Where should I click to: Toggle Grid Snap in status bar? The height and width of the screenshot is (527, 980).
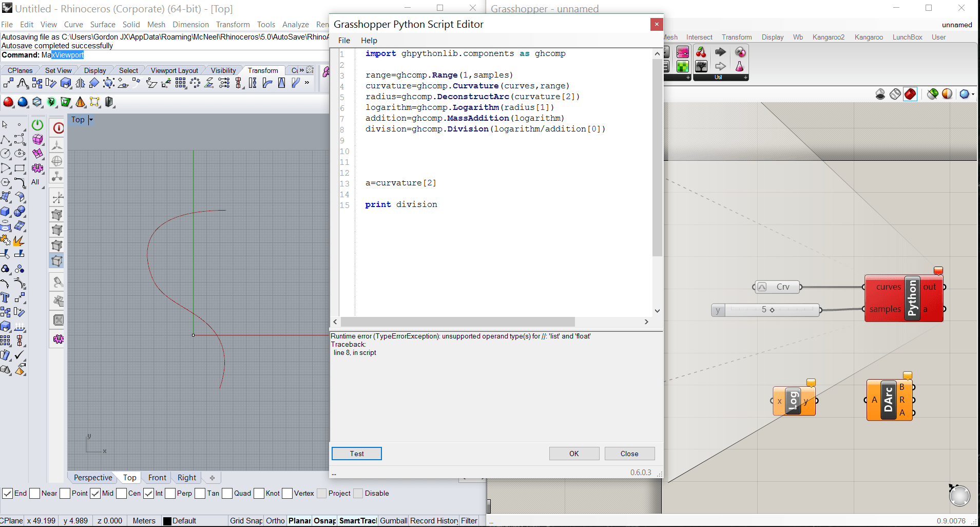click(x=246, y=521)
